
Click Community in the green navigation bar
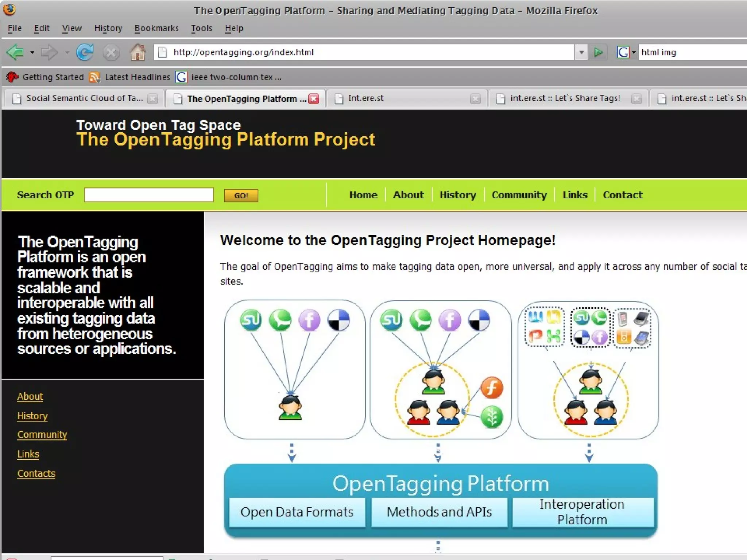[x=519, y=195]
